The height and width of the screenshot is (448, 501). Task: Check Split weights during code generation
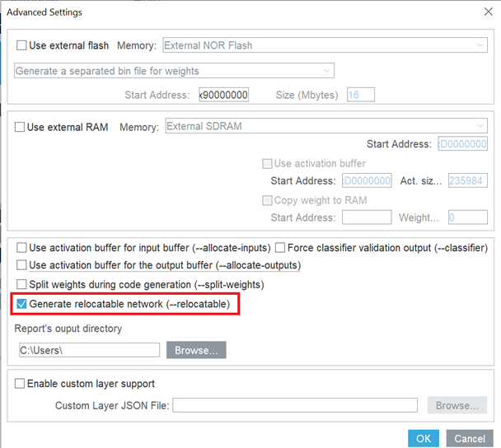[21, 284]
